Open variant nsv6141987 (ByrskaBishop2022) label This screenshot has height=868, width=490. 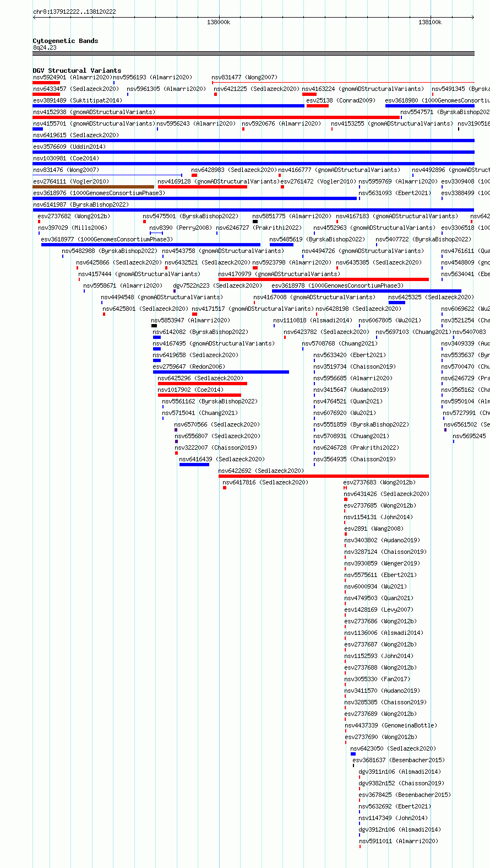pyautogui.click(x=81, y=204)
